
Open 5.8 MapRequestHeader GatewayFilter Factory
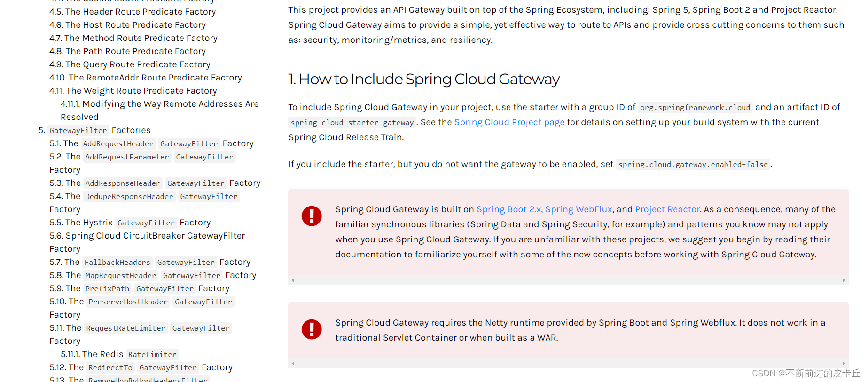coord(153,275)
